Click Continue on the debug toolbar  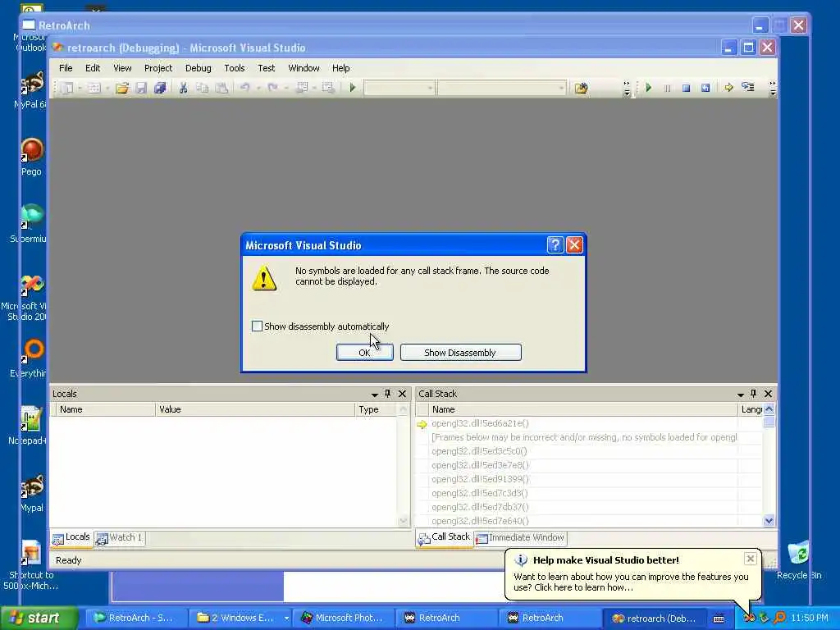tap(648, 87)
